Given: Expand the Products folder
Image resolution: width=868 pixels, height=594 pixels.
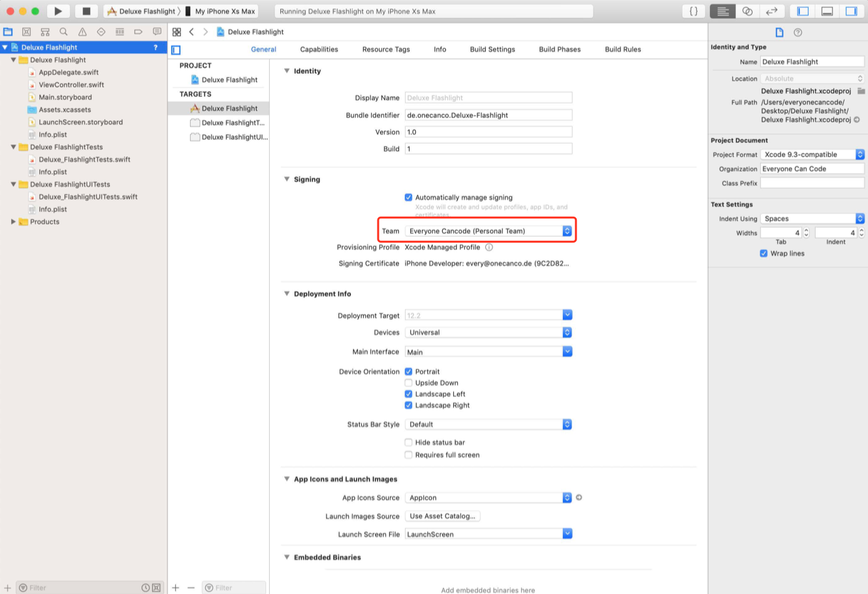Looking at the screenshot, I should point(13,222).
